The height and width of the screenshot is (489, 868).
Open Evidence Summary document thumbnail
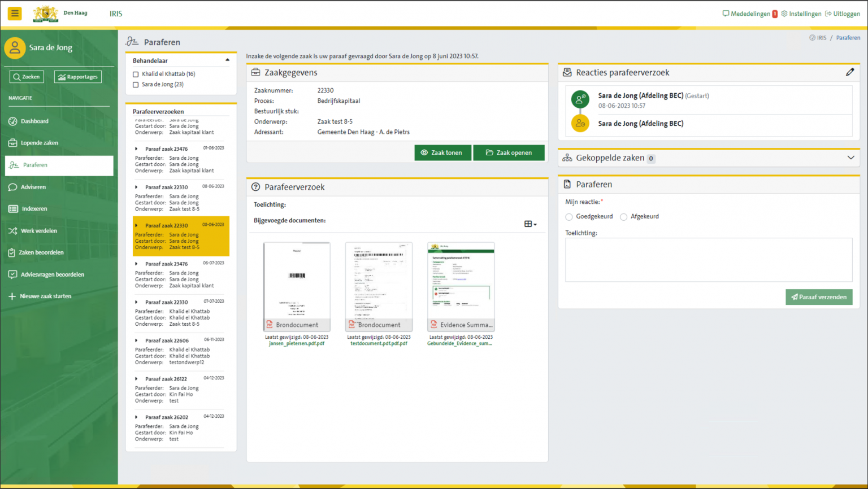(x=461, y=287)
